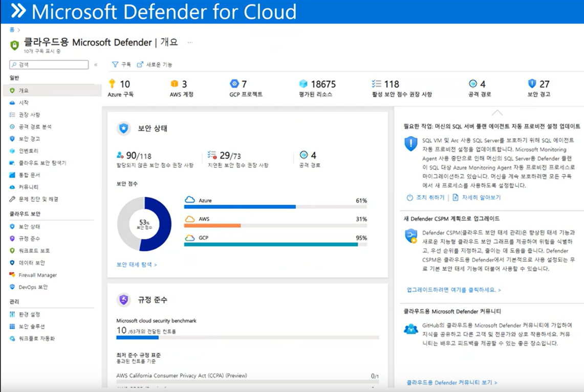The image size is (584, 392).
Task: Click 90/118 unassigned recommendations value
Action: click(139, 155)
